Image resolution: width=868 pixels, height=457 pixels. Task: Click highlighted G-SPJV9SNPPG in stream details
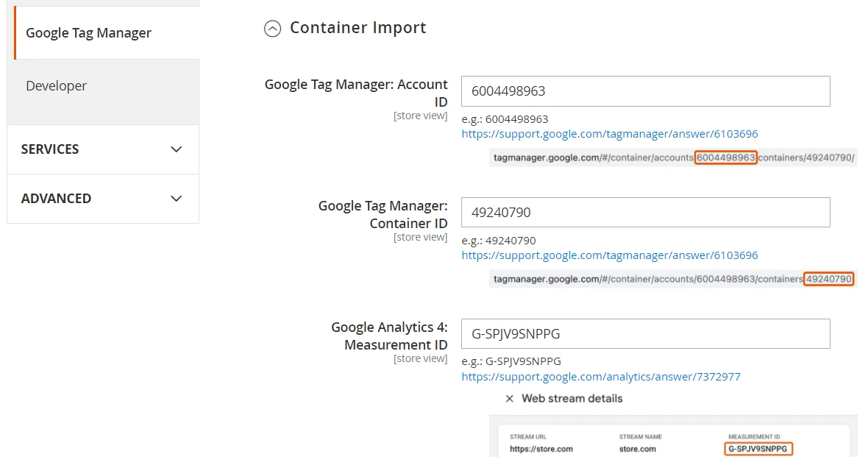[x=758, y=449]
